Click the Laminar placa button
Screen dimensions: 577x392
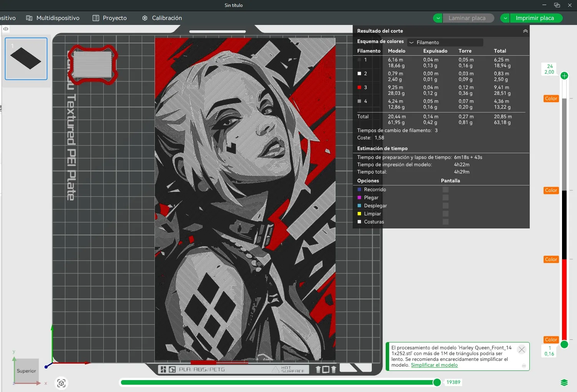click(468, 18)
